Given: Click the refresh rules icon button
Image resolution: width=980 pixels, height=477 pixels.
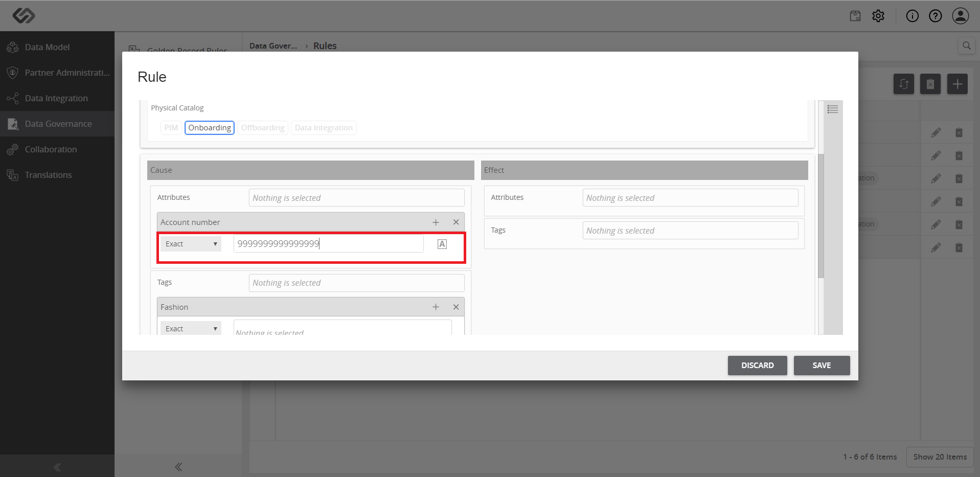Looking at the screenshot, I should click(x=904, y=84).
